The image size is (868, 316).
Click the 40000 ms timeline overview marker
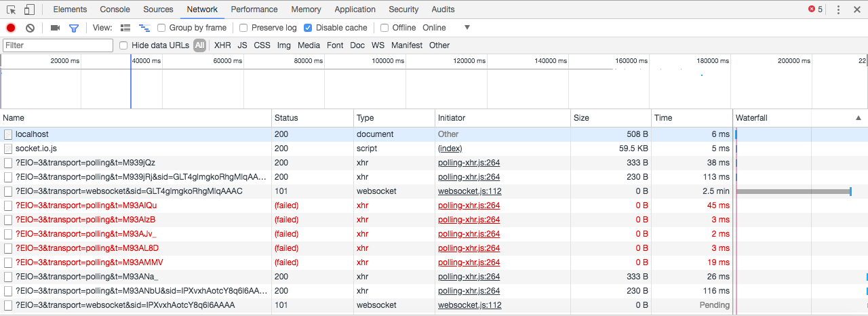point(146,61)
